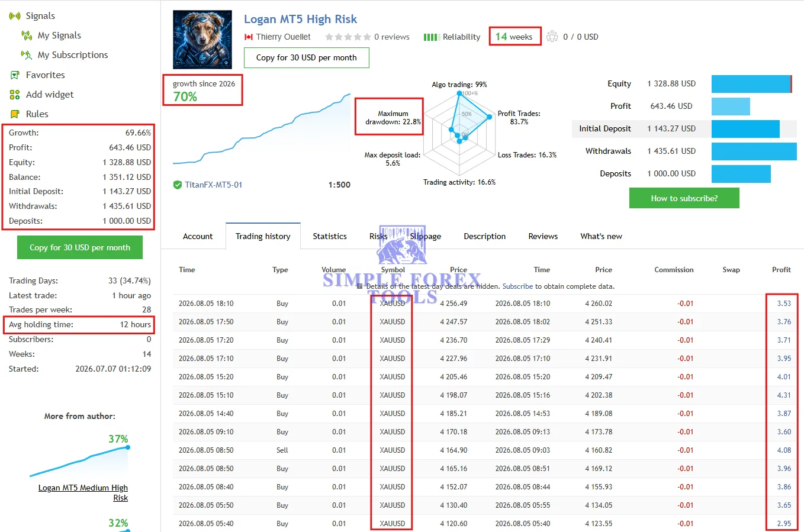Open Logan MT5 Medium High Risk signal link
This screenshot has width=804, height=532.
click(x=83, y=493)
